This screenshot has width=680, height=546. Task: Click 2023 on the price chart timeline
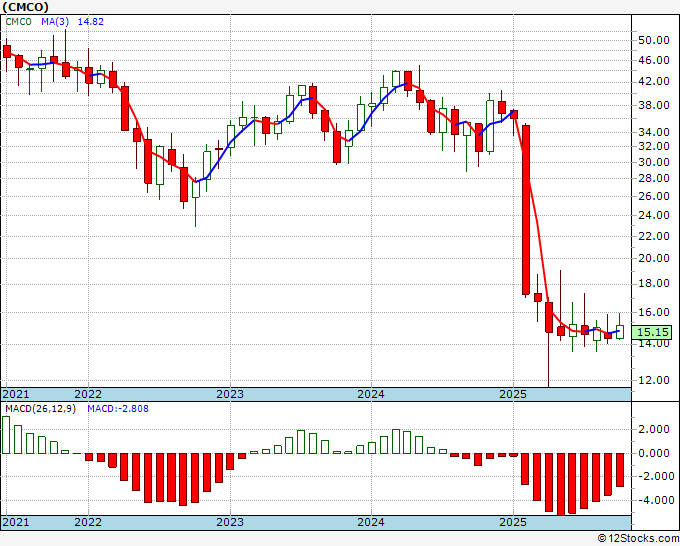coord(230,394)
